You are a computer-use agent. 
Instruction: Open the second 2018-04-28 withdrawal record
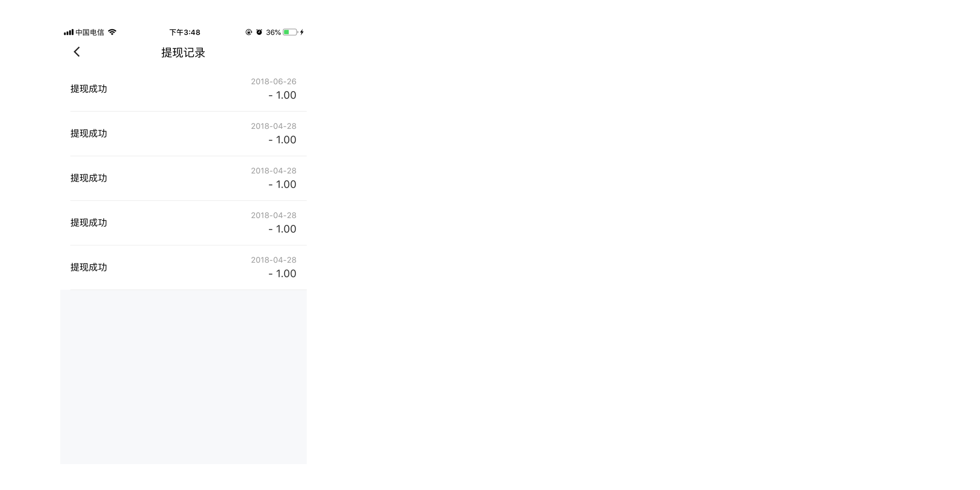click(x=183, y=178)
